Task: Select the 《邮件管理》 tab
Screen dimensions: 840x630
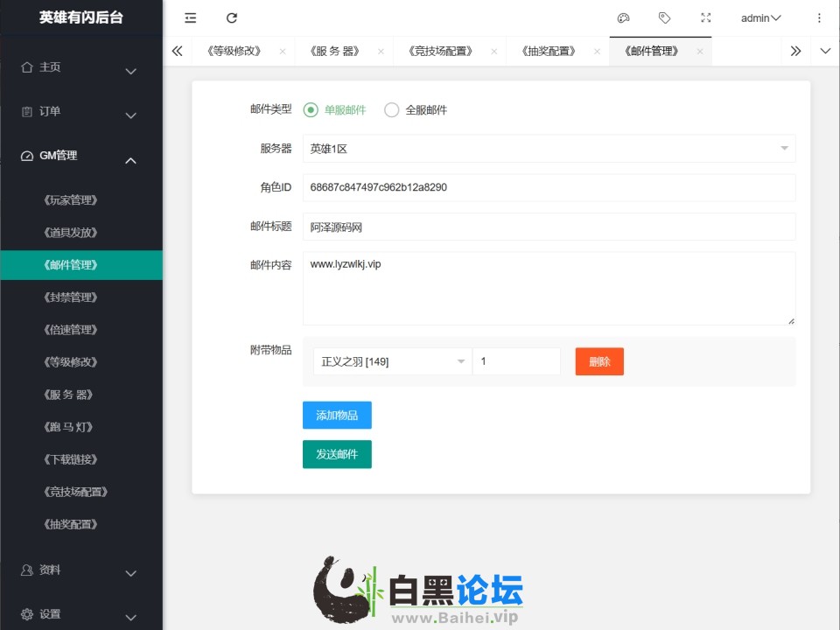Action: (651, 52)
